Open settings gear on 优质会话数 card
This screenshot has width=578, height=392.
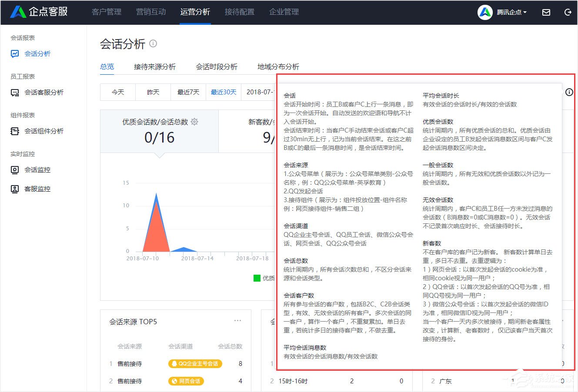[x=194, y=122]
